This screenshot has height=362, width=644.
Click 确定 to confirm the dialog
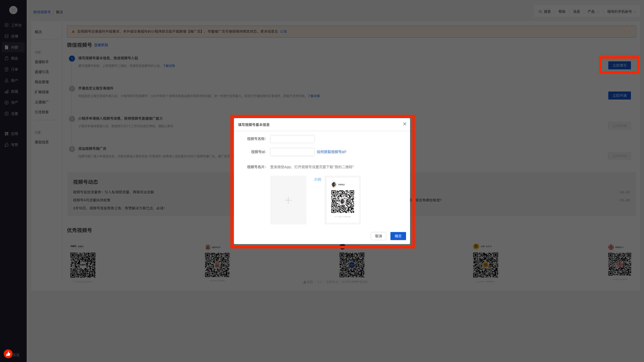pos(398,236)
